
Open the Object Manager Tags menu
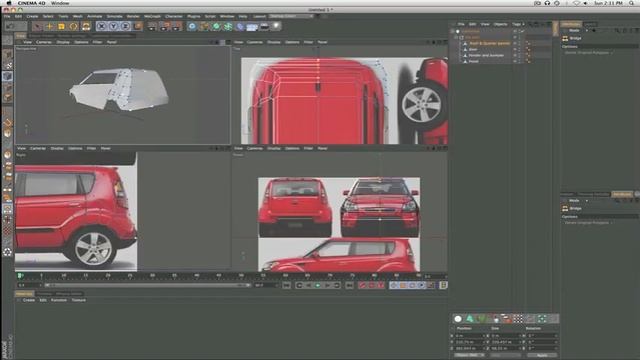point(517,24)
